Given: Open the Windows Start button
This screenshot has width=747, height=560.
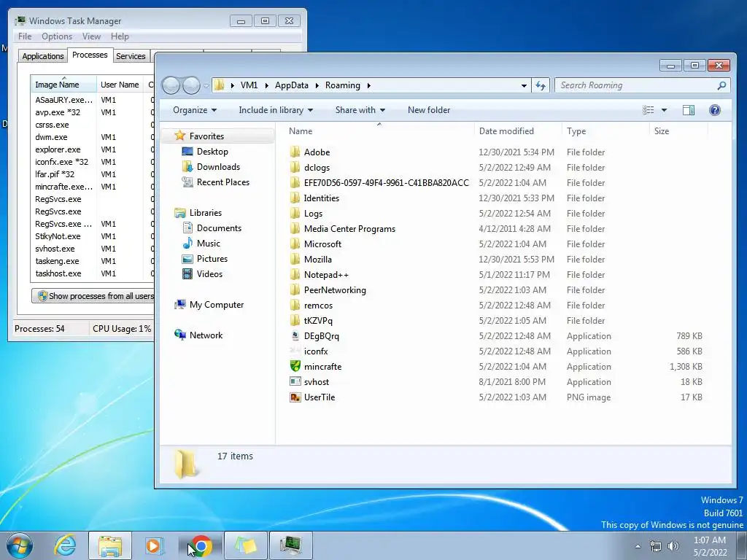Looking at the screenshot, I should [20, 545].
